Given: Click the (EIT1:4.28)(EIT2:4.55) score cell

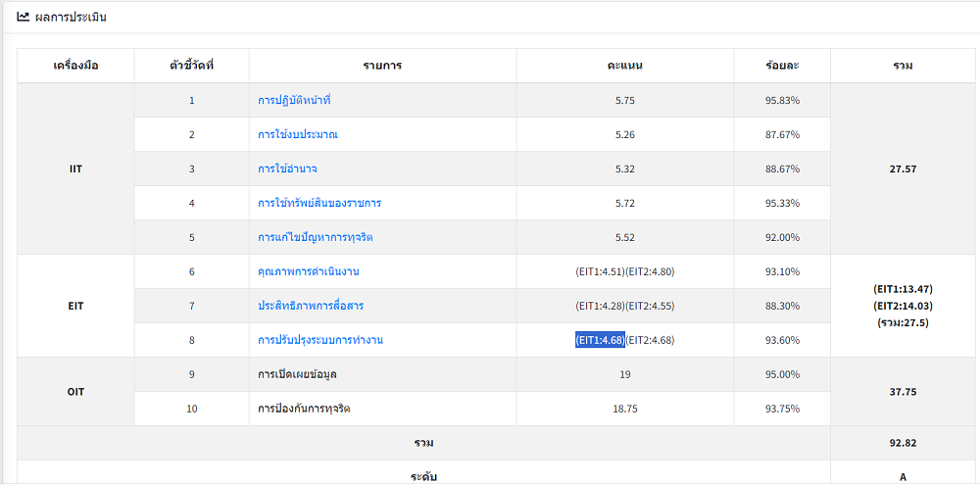Looking at the screenshot, I should click(x=625, y=307).
